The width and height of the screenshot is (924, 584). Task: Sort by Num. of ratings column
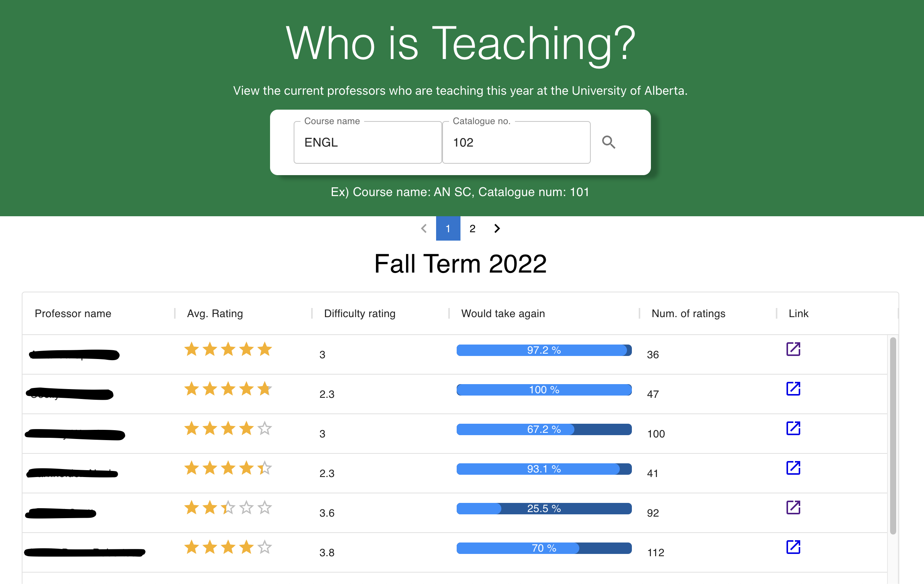tap(688, 314)
